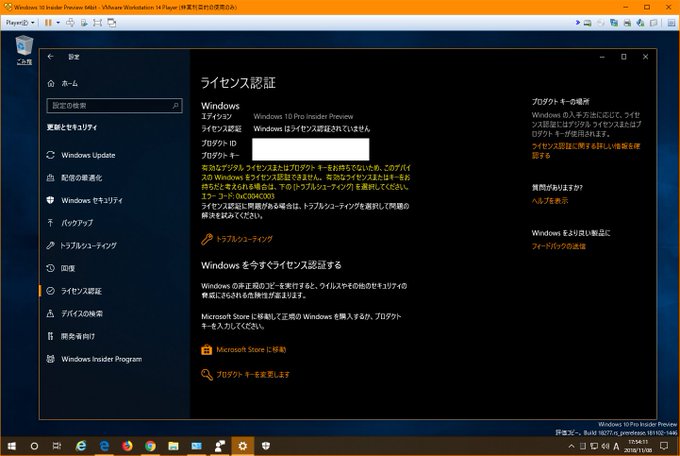Open Find my device (デバイスの検索)

75,314
